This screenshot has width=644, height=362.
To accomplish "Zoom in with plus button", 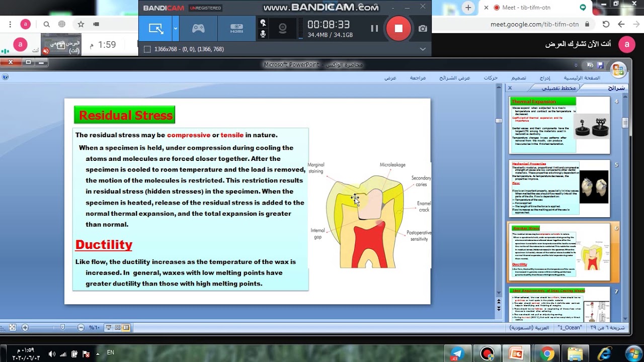I will 25,327.
